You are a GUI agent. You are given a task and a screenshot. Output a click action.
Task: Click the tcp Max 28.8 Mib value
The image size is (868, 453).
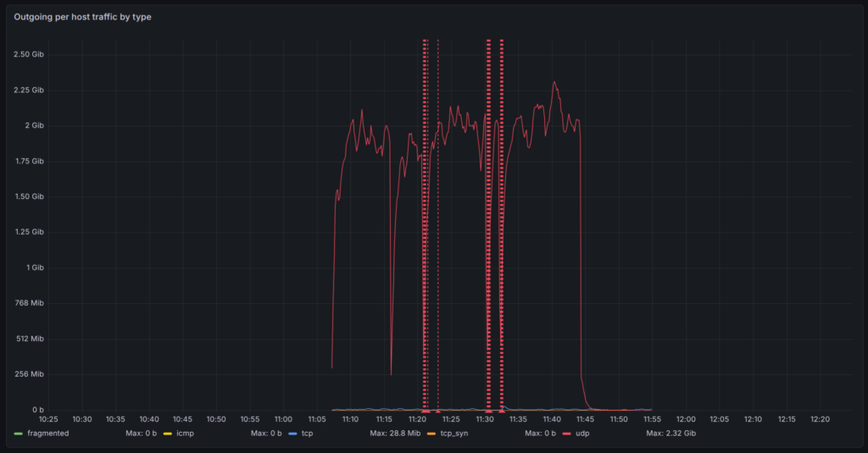395,434
